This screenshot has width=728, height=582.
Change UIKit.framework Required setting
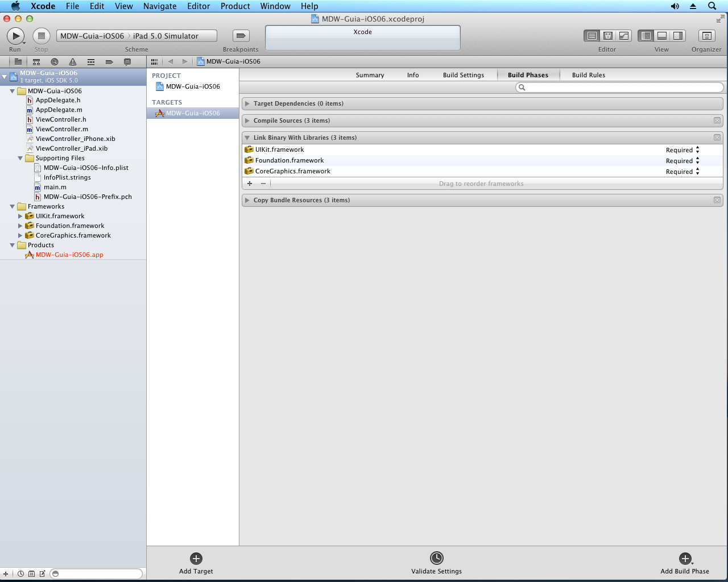tap(682, 150)
